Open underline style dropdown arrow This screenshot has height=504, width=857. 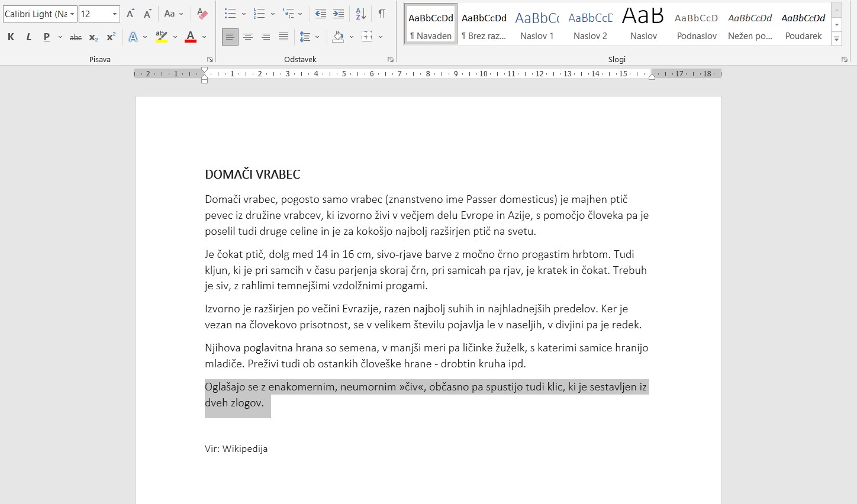(60, 37)
